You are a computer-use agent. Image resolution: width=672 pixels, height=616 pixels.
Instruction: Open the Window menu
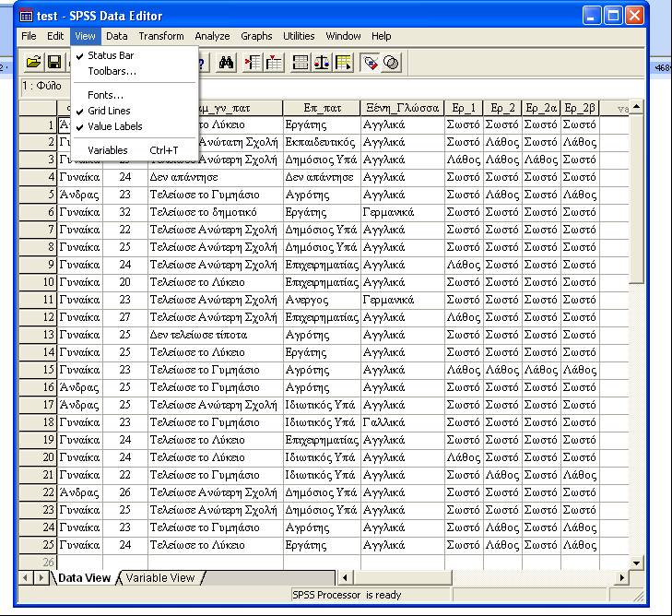(x=343, y=36)
